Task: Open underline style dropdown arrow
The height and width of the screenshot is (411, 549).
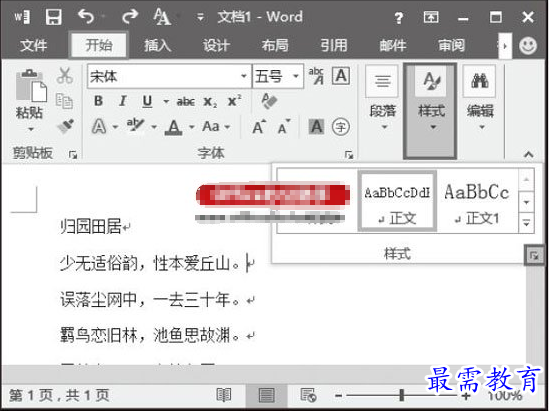Action: (x=166, y=102)
